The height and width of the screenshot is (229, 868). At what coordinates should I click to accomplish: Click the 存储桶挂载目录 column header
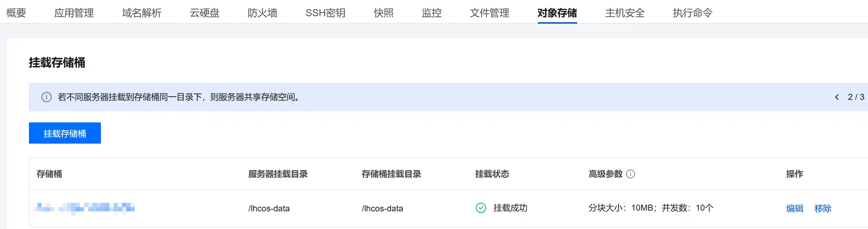(391, 174)
